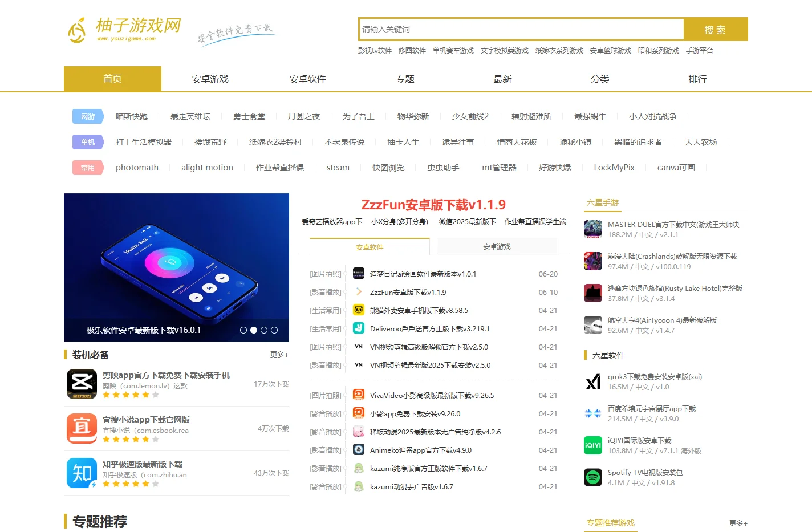Open the iQIYI国际版 app icon
812x532 pixels.
point(593,445)
